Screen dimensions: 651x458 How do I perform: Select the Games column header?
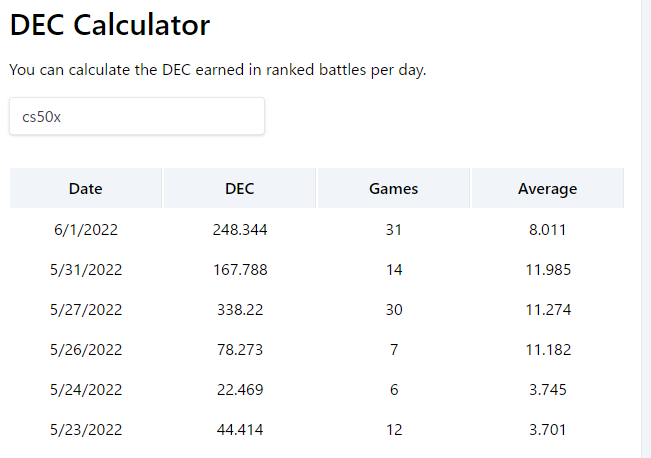394,189
